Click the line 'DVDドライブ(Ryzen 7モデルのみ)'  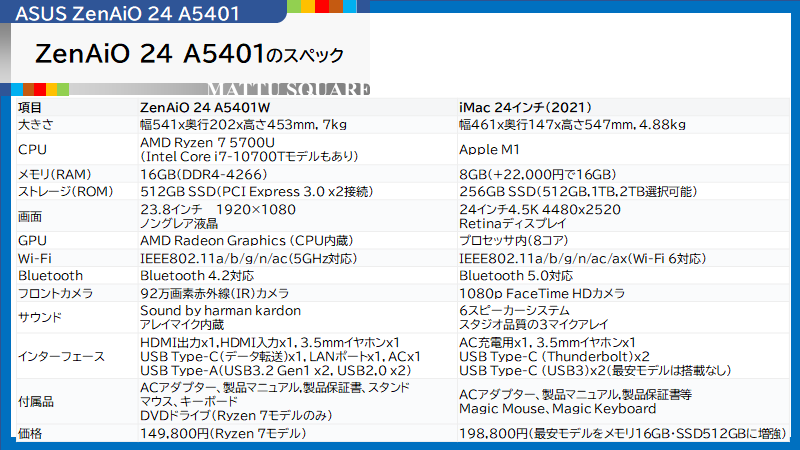point(236,416)
